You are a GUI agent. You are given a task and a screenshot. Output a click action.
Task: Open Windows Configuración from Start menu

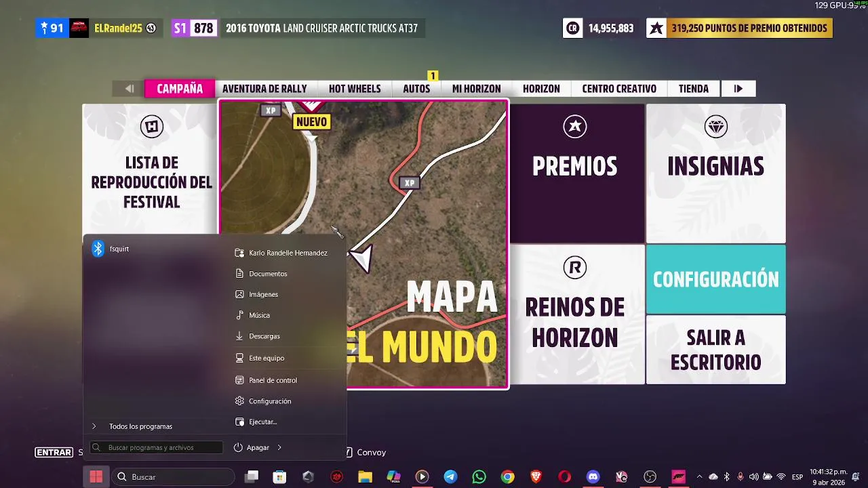pyautogui.click(x=263, y=401)
